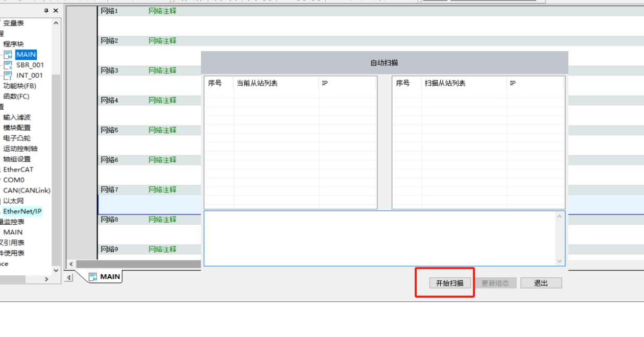The width and height of the screenshot is (644, 337).
Task: Click 序号 header in 当前从站列表 table
Action: tap(215, 83)
